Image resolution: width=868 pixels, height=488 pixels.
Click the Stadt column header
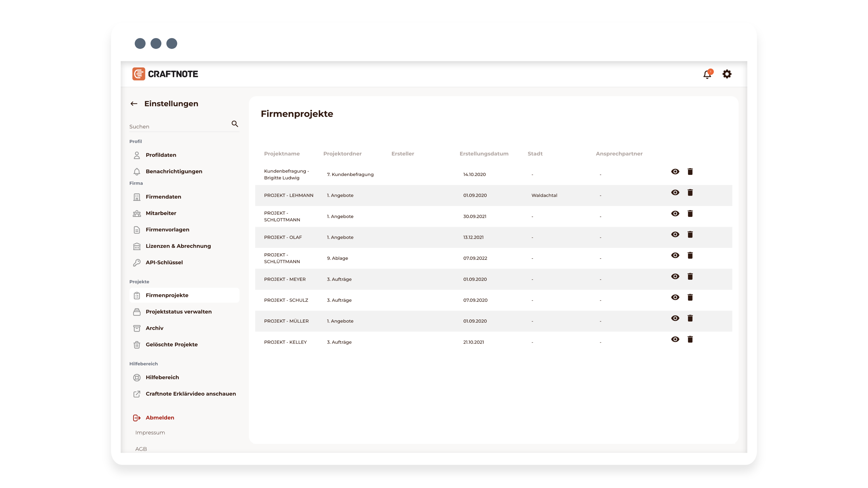[535, 154]
